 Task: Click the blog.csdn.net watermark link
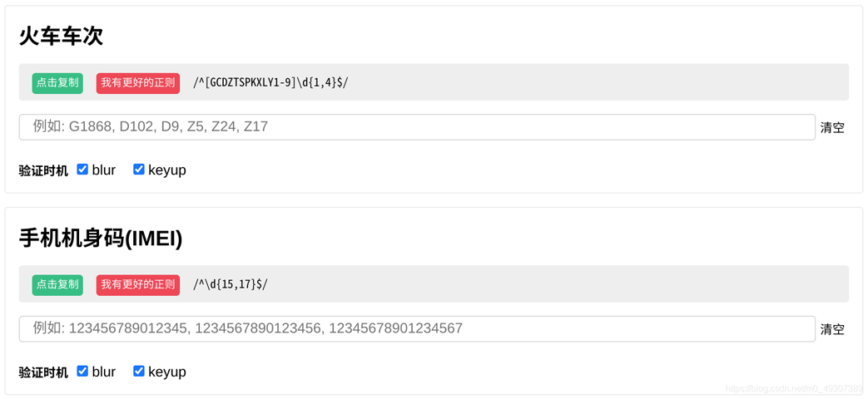[x=793, y=389]
